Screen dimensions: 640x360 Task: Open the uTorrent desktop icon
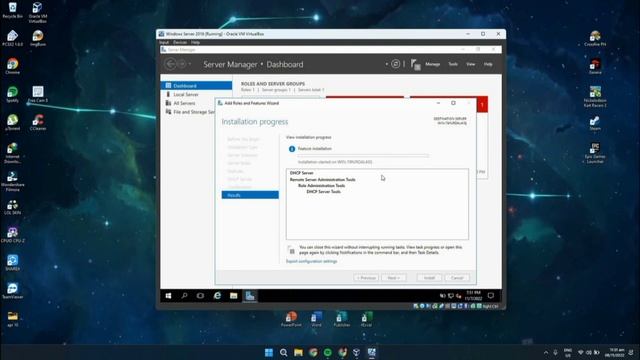click(x=12, y=122)
